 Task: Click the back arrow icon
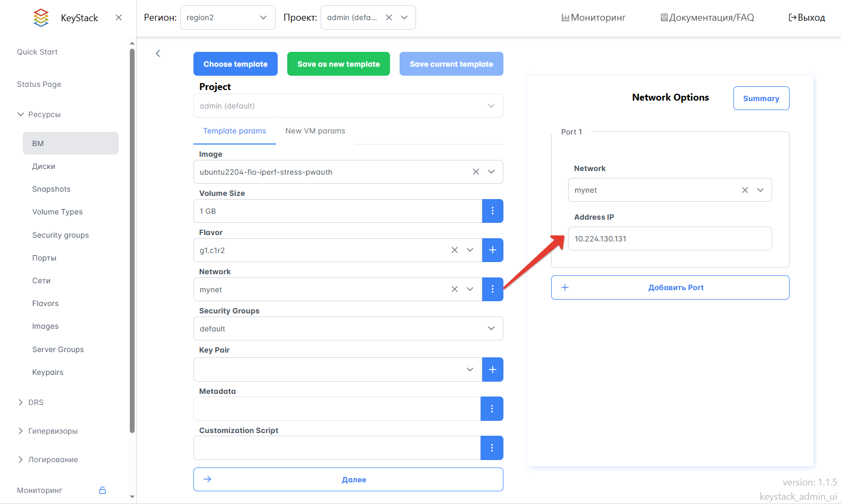158,53
